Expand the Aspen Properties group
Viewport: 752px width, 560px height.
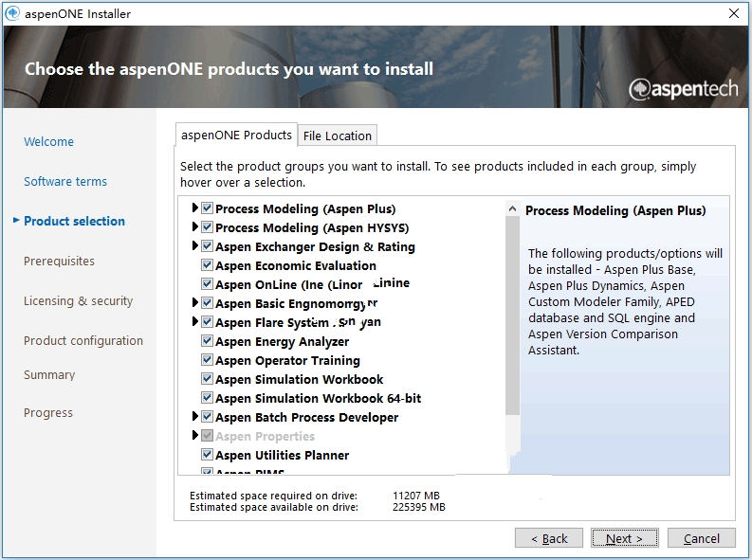click(194, 436)
